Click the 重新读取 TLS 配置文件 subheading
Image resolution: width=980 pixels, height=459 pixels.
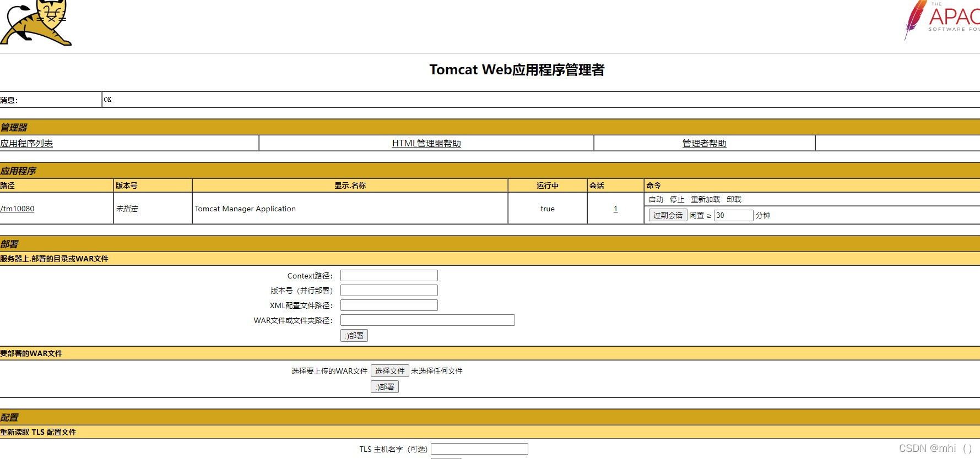pyautogui.click(x=38, y=432)
